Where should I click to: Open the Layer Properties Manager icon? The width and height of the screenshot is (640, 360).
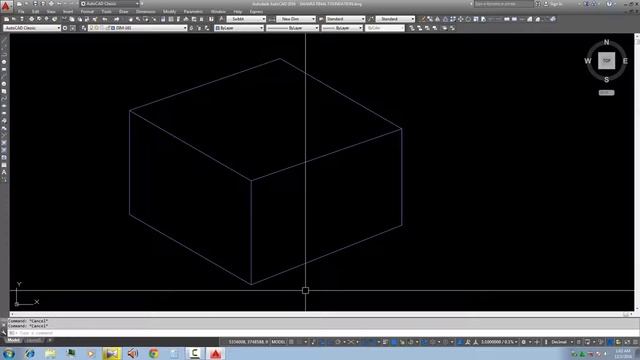pos(84,28)
